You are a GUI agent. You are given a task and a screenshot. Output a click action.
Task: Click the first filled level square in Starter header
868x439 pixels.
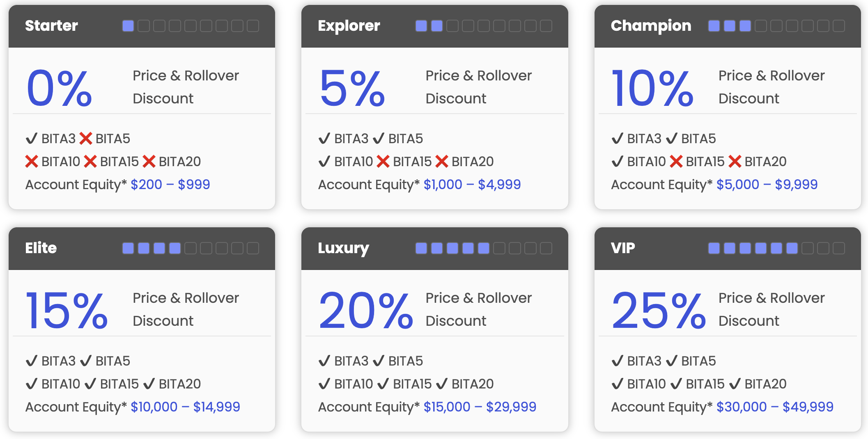point(128,26)
